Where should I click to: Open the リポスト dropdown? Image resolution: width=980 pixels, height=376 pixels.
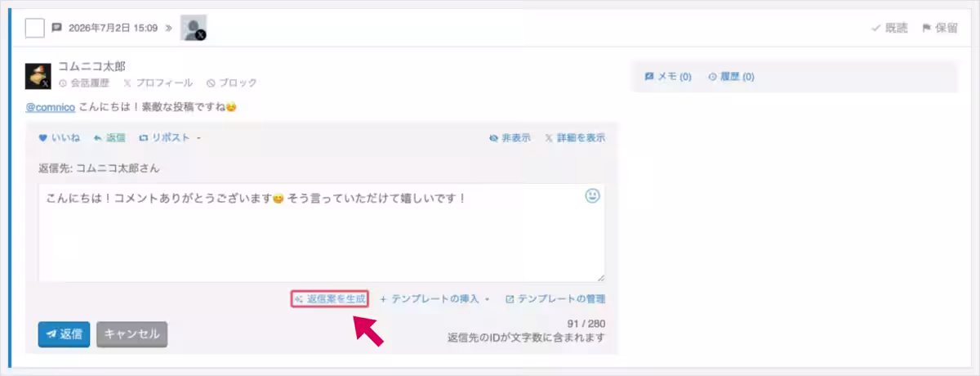pyautogui.click(x=170, y=138)
